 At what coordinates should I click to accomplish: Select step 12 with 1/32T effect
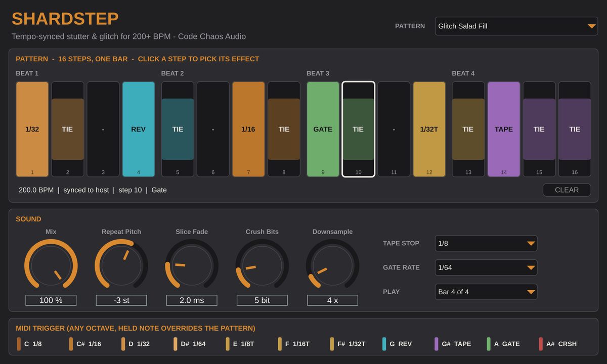click(429, 129)
